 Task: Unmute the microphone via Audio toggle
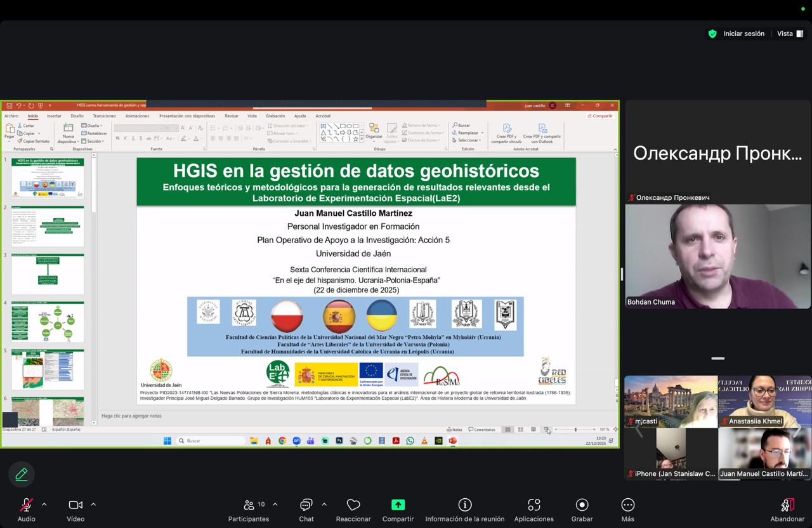coord(26,505)
